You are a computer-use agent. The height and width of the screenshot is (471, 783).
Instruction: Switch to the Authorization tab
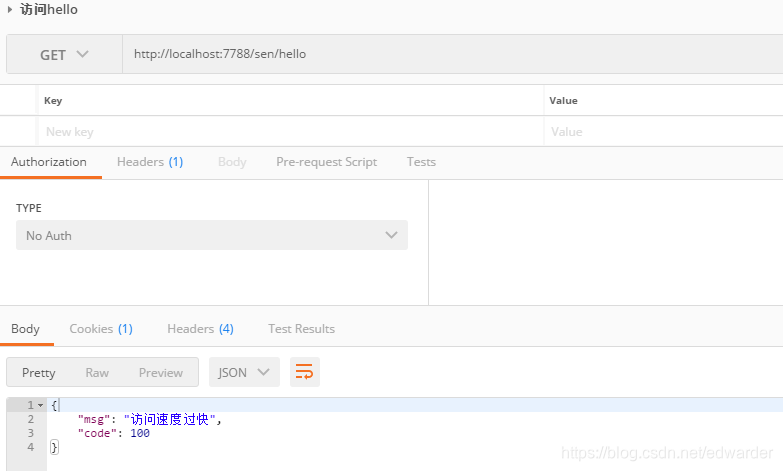click(x=49, y=162)
